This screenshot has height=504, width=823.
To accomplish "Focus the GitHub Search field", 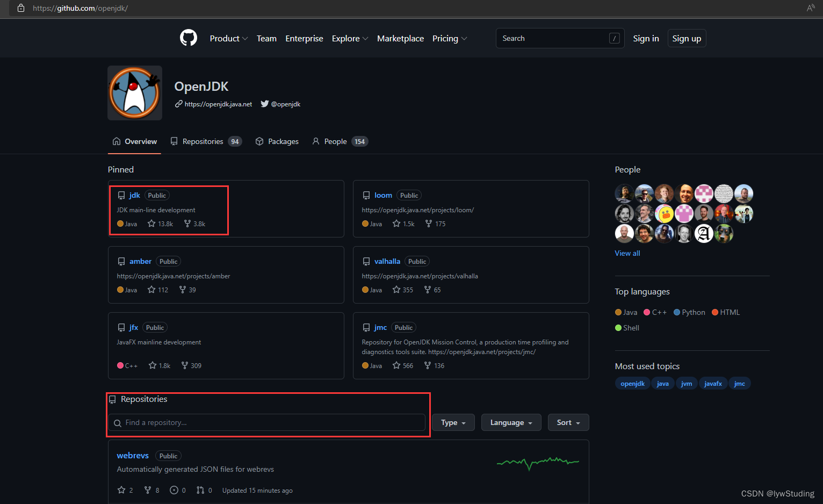I will [560, 38].
